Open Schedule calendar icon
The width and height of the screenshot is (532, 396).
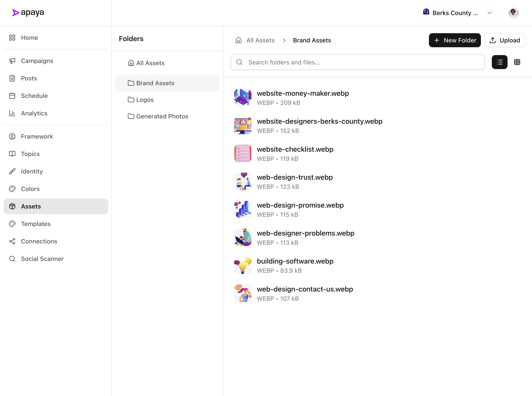[12, 96]
